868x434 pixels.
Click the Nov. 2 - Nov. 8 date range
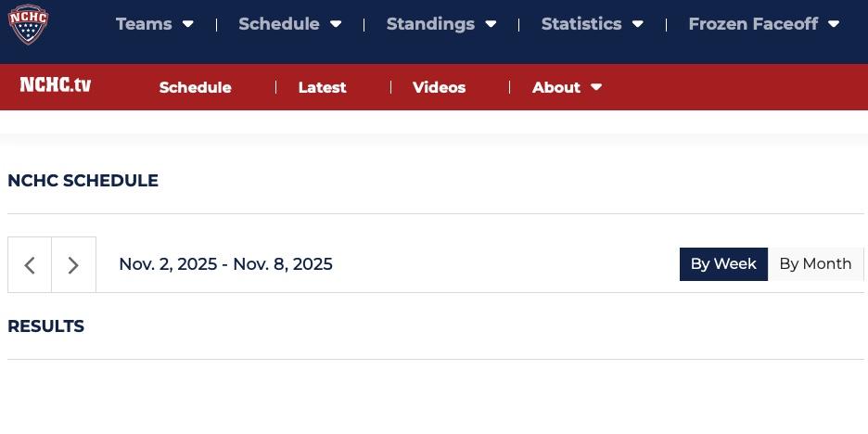(x=226, y=264)
